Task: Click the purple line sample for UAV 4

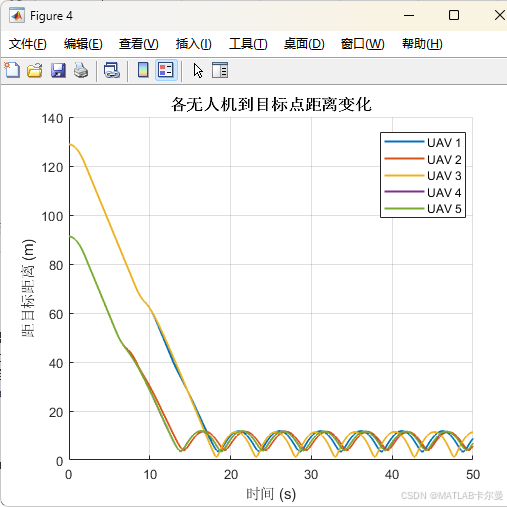Action: (404, 192)
